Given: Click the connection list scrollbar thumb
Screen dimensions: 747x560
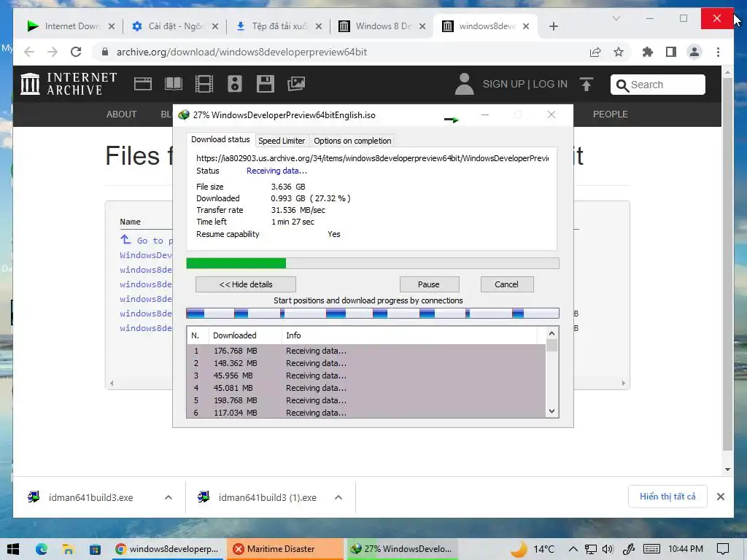Looking at the screenshot, I should point(551,345).
